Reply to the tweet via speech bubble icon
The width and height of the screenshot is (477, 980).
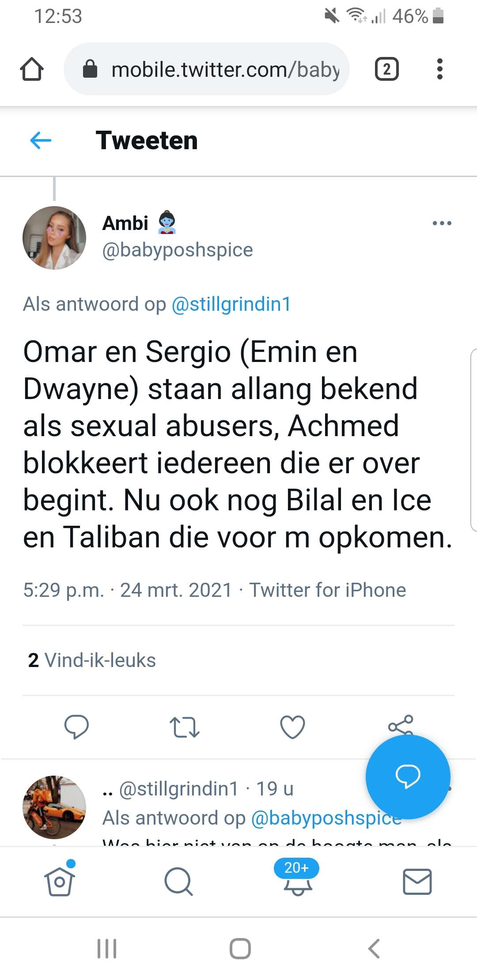[76, 727]
